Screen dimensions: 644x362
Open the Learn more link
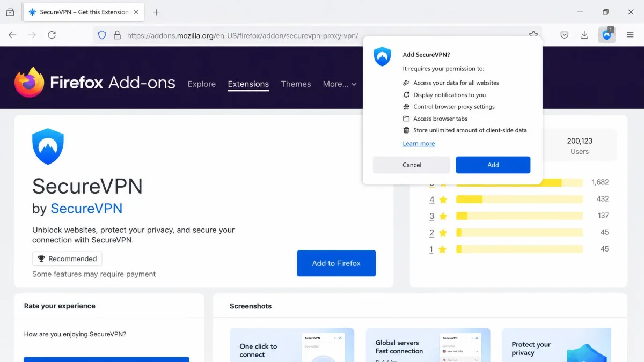point(419,143)
